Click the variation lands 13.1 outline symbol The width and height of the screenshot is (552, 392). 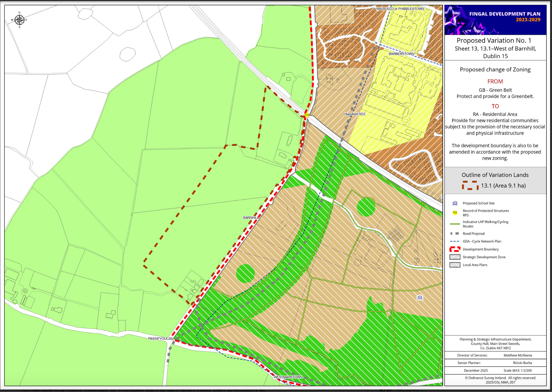click(x=470, y=185)
